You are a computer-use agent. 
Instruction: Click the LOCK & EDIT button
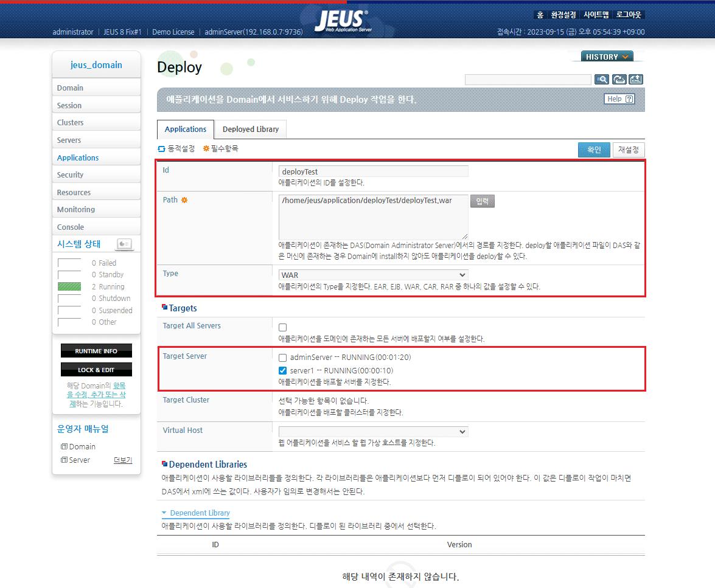[96, 370]
